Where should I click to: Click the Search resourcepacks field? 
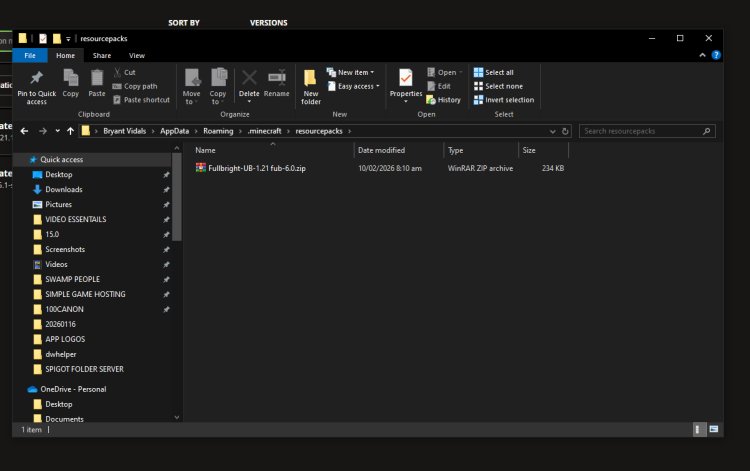(x=643, y=131)
